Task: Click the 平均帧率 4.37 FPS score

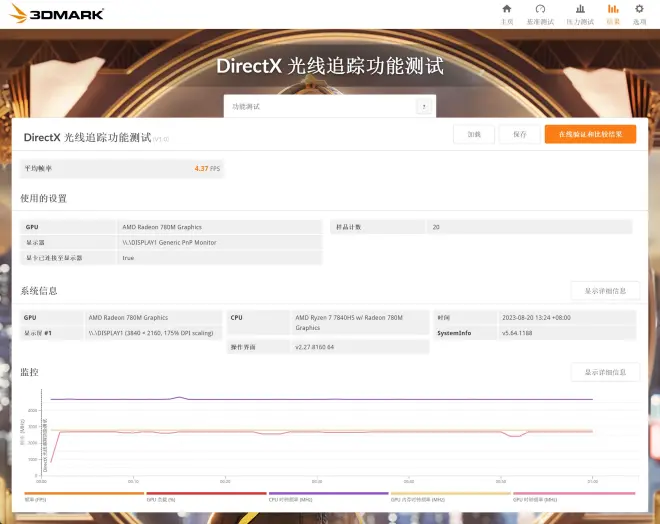Action: 207,169
